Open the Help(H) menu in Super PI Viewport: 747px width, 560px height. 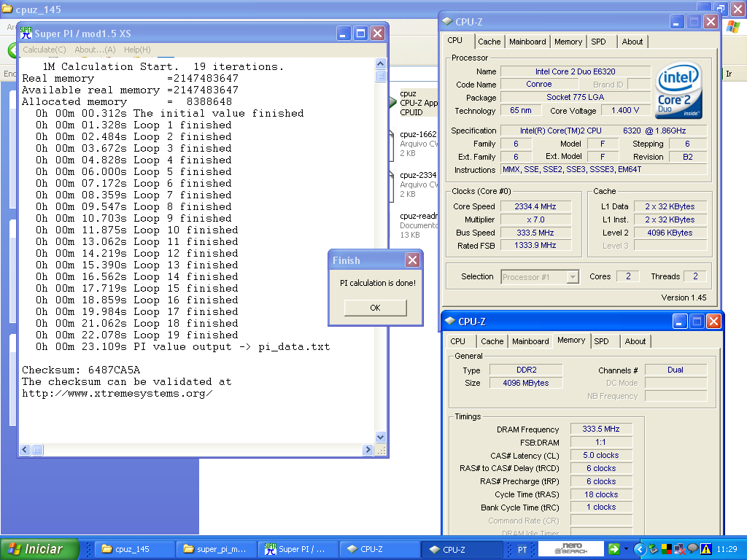point(137,50)
